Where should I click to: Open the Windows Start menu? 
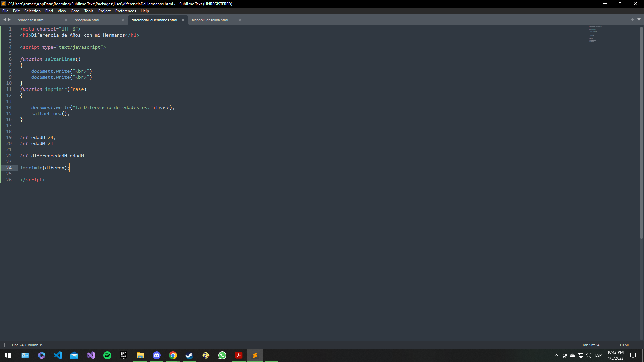click(8, 355)
